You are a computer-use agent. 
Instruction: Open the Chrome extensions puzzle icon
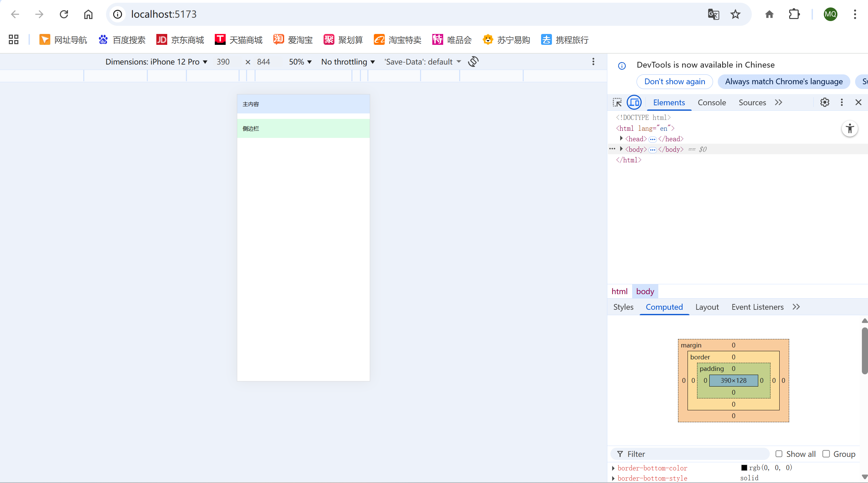point(794,14)
